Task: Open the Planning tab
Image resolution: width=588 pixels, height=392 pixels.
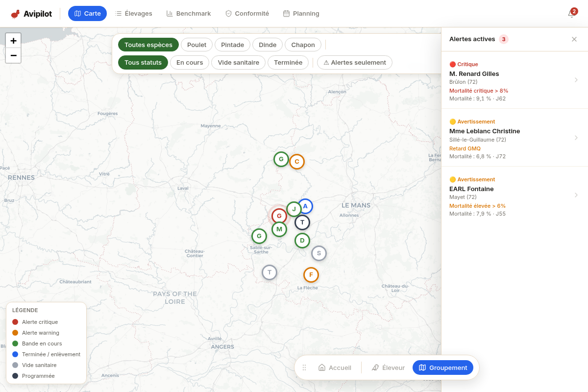Action: tap(301, 14)
